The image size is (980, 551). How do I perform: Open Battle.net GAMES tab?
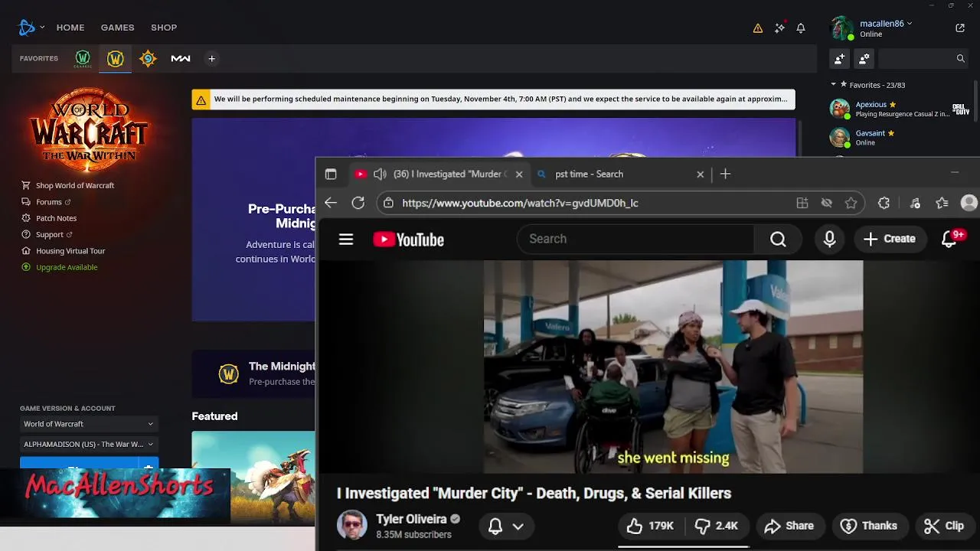coord(117,28)
